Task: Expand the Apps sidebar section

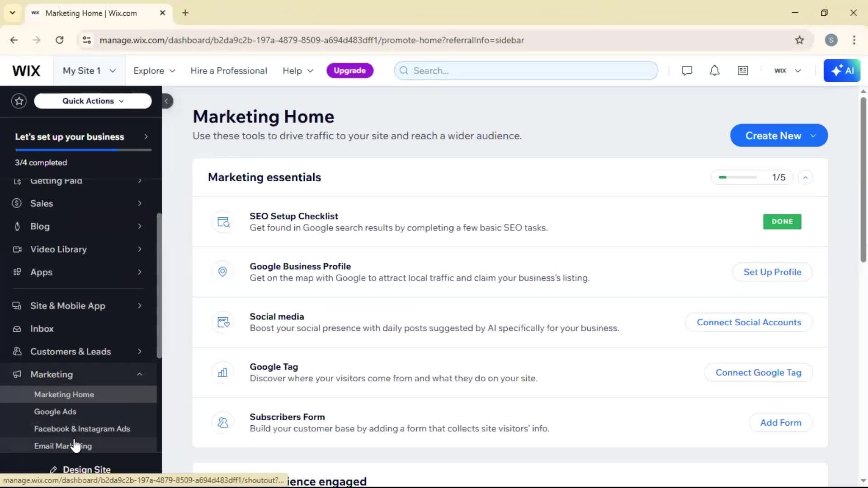Action: 140,272
